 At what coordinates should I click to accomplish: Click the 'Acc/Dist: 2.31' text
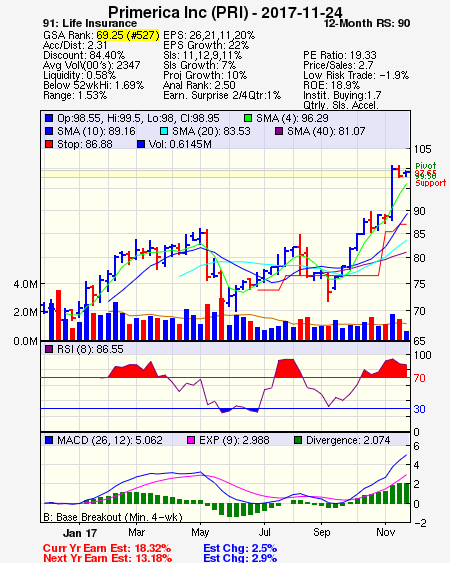(75, 45)
